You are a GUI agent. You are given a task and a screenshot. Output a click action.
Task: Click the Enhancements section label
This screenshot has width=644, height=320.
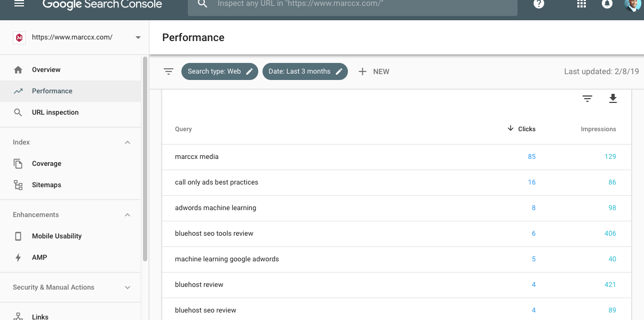(36, 215)
